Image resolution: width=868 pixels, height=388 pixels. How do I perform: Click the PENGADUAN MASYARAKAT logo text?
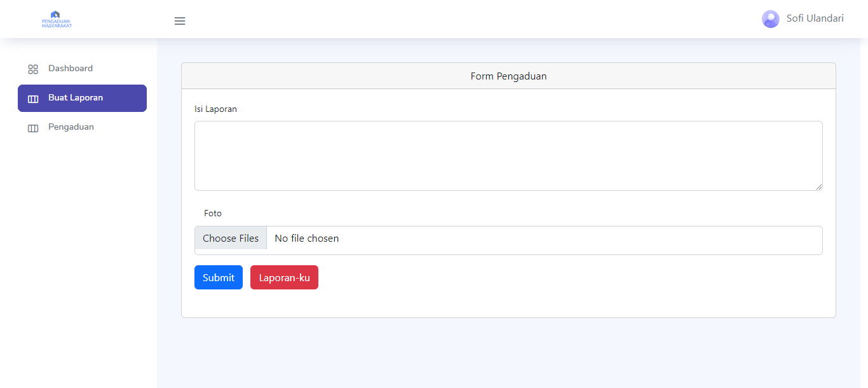click(x=57, y=24)
